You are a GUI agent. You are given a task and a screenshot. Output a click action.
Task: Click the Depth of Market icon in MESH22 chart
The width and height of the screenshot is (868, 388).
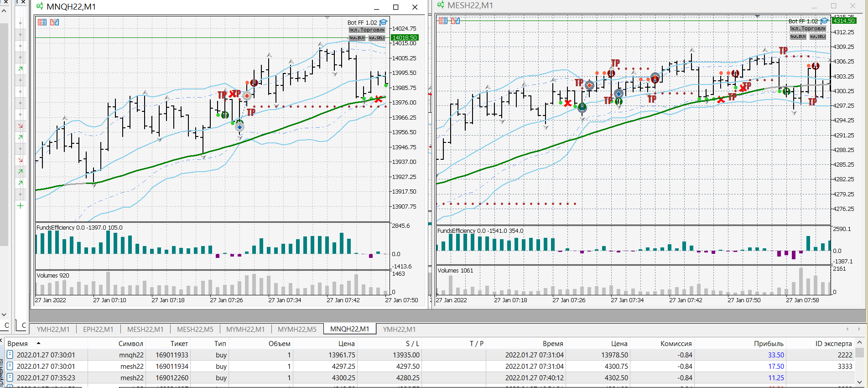click(x=455, y=21)
